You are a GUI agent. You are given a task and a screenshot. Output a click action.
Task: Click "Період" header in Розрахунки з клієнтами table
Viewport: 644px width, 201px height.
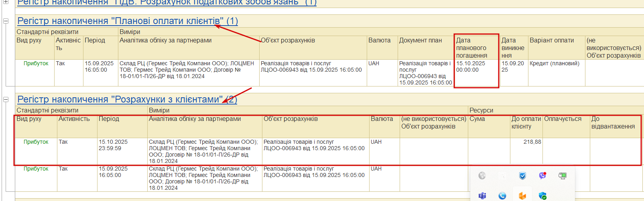point(122,126)
